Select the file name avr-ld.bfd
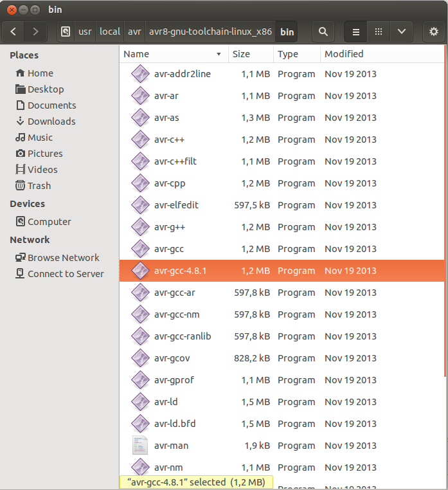 click(x=175, y=424)
